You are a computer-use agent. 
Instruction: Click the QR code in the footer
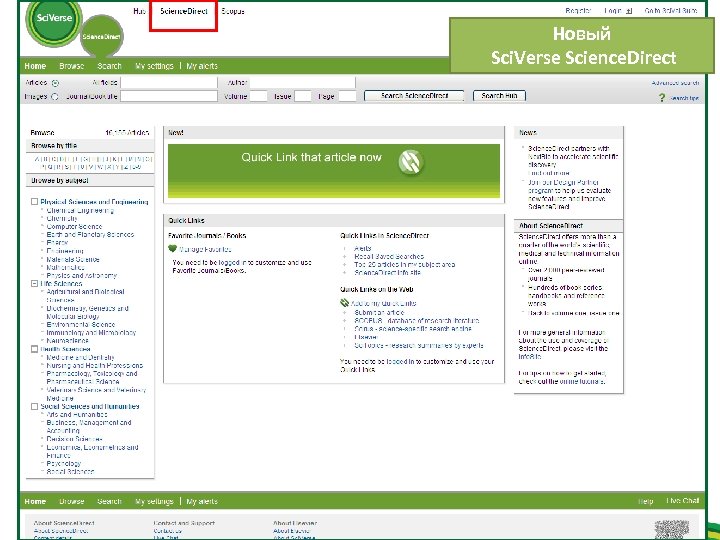tap(672, 529)
